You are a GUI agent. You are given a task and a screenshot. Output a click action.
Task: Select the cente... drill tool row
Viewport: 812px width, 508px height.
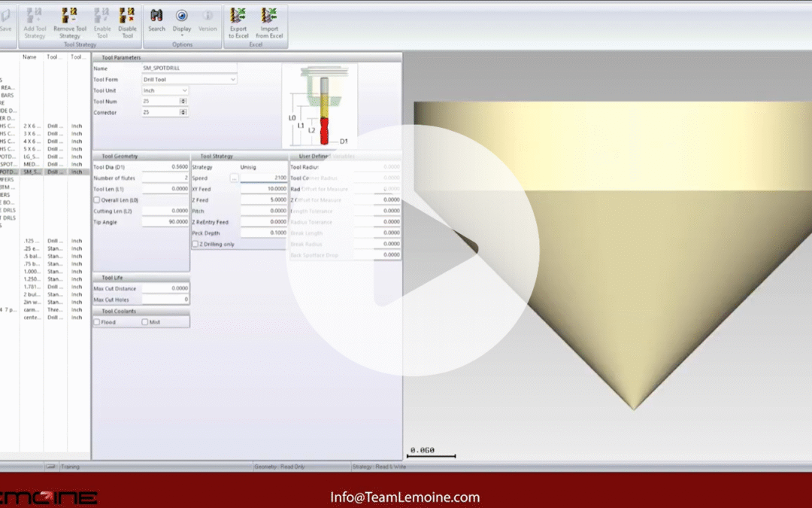pos(44,318)
